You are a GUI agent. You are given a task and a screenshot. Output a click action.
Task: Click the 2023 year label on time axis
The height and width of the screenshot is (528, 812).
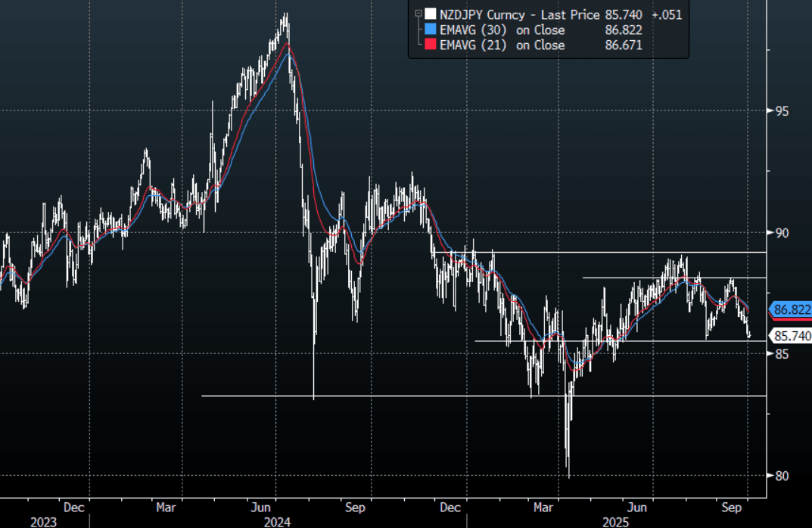pyautogui.click(x=43, y=521)
